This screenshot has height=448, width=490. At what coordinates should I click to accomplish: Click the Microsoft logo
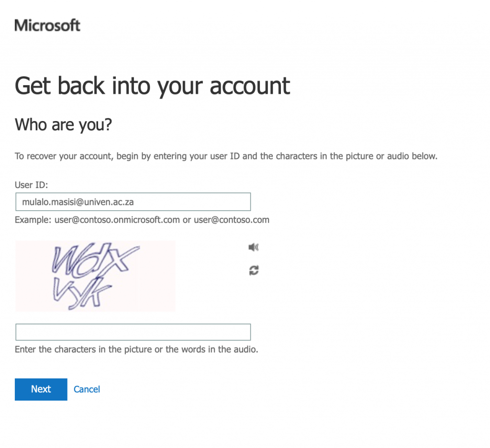point(47,25)
